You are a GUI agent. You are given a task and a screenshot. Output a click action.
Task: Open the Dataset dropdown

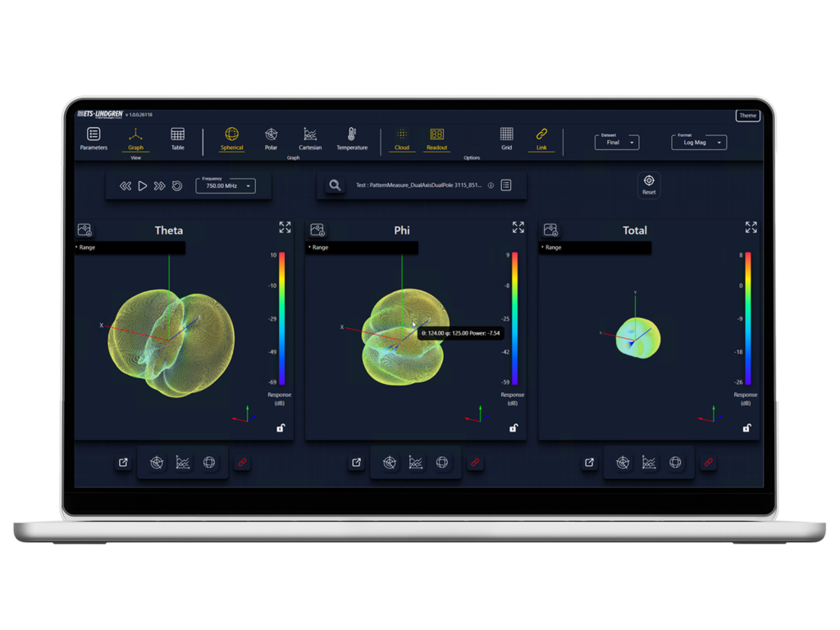(x=617, y=142)
